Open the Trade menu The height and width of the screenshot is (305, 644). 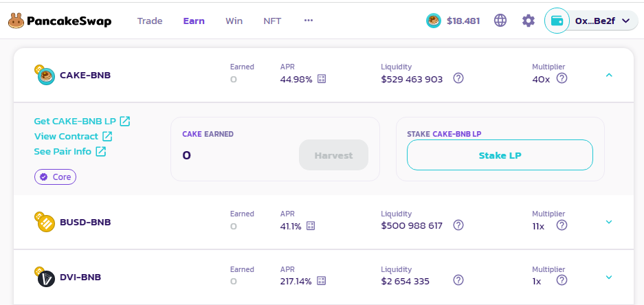(x=150, y=21)
